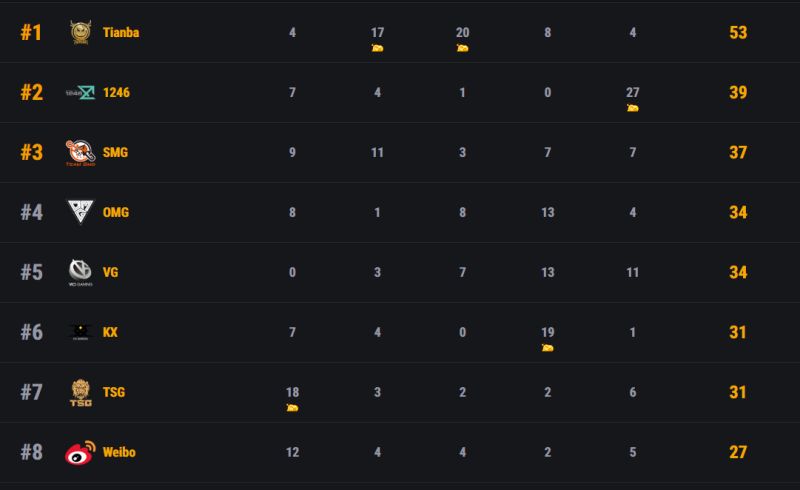Screen dimensions: 800x490
Task: Click chicken dinner icon under KX's 19
Action: pyautogui.click(x=547, y=348)
